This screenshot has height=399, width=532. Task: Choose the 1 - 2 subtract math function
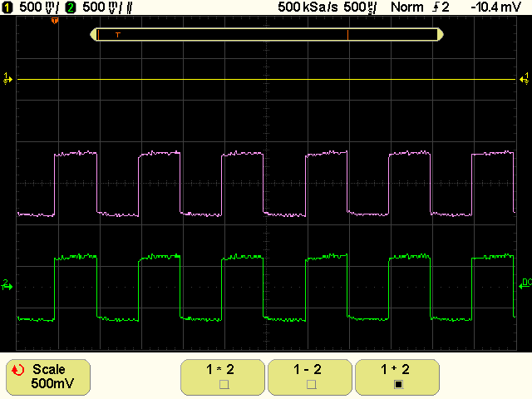[310, 377]
